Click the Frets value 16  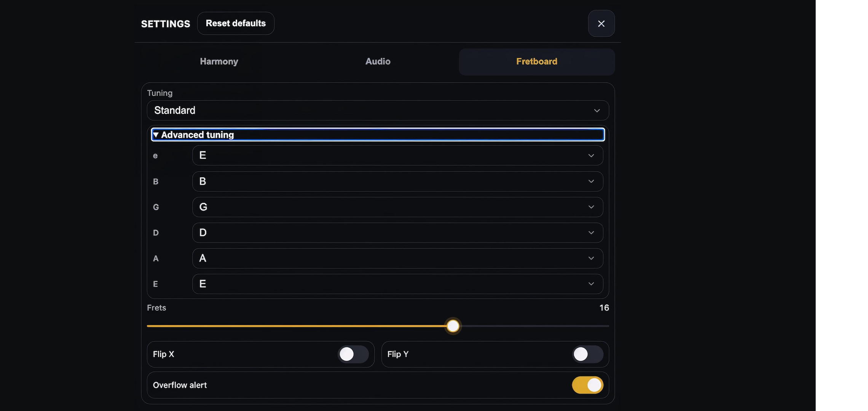tap(604, 308)
